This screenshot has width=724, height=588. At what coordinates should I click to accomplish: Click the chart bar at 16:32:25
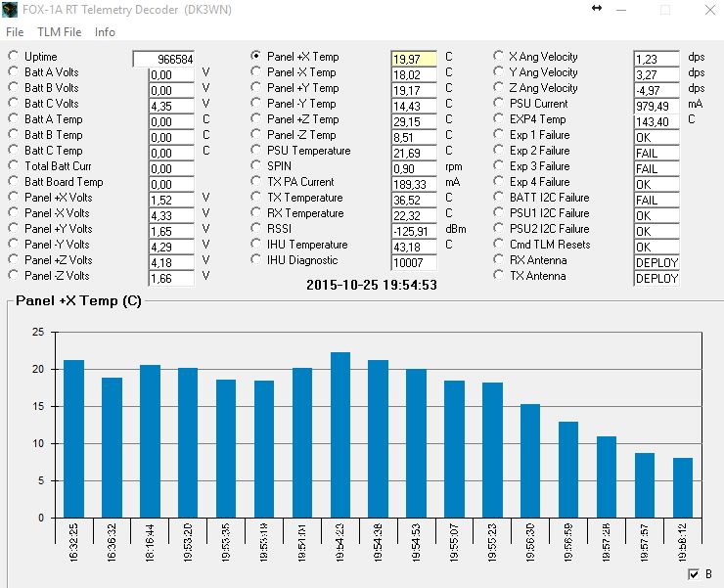74,439
